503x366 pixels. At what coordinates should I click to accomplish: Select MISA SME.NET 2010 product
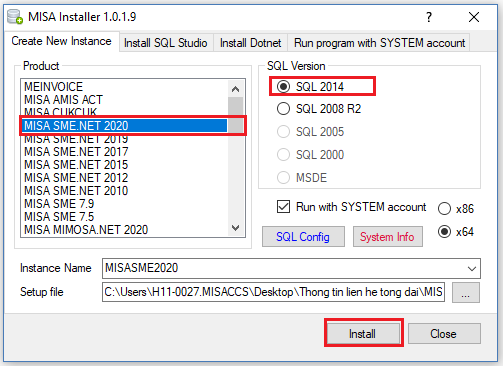click(124, 191)
